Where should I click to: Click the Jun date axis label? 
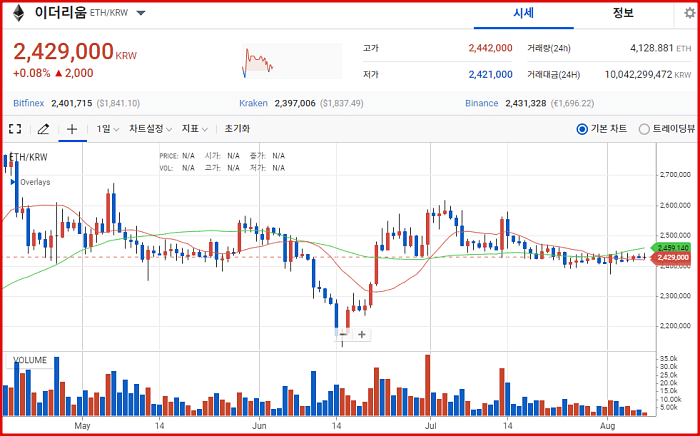coord(259,426)
